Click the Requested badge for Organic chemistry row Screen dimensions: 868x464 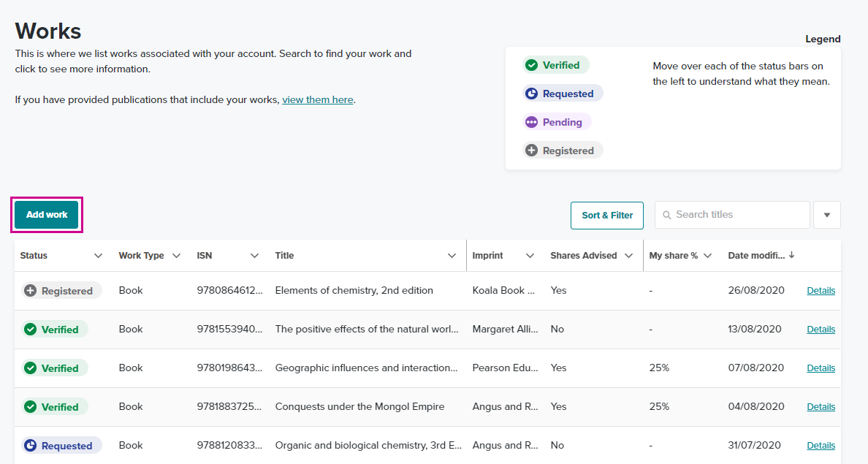(x=61, y=446)
